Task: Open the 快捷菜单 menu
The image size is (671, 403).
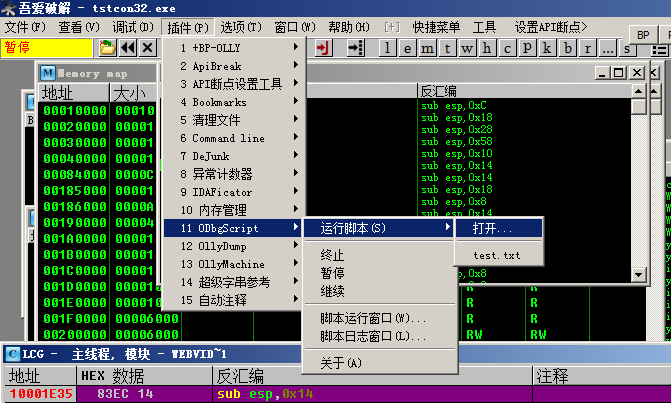Action: [x=436, y=27]
